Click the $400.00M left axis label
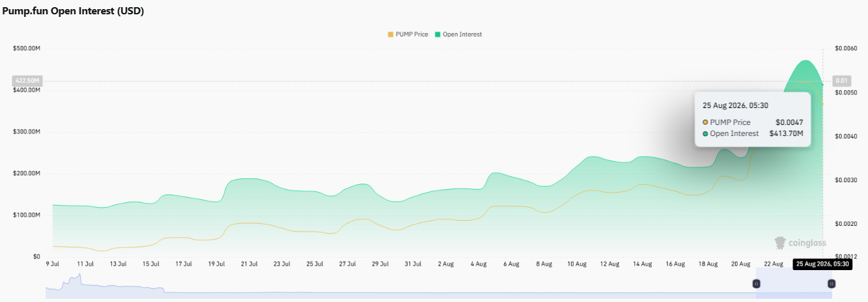Image resolution: width=868 pixels, height=302 pixels. [27, 90]
